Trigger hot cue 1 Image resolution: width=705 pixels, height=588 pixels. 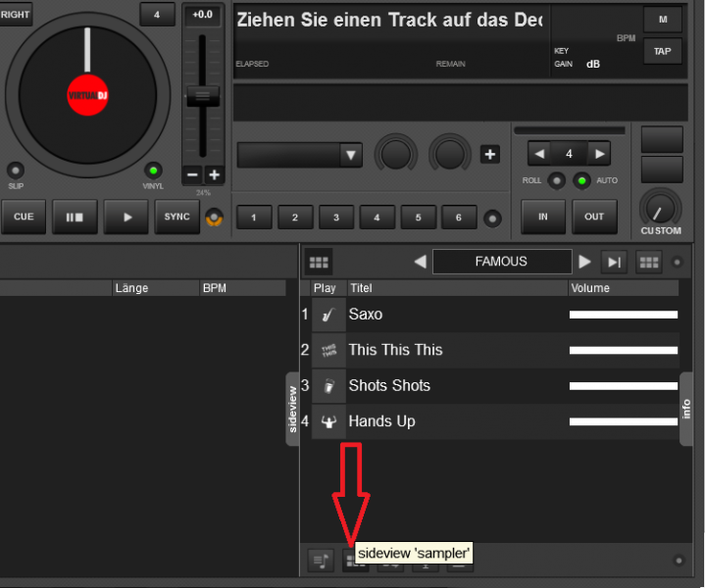coord(254,218)
